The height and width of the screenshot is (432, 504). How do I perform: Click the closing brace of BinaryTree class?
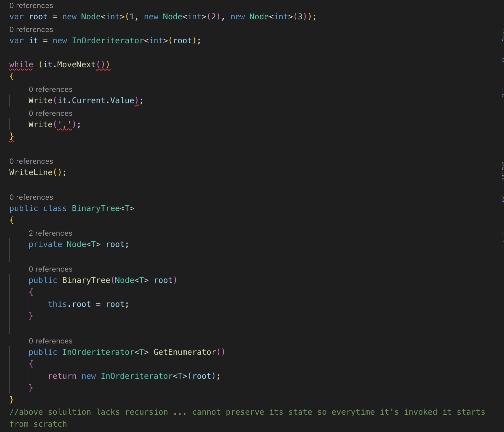12,399
